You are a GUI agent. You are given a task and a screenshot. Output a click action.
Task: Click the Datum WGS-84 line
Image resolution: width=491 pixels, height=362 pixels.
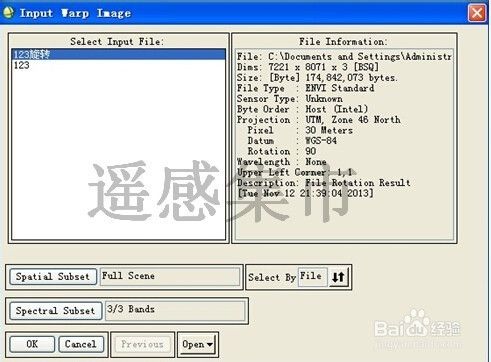click(x=292, y=141)
